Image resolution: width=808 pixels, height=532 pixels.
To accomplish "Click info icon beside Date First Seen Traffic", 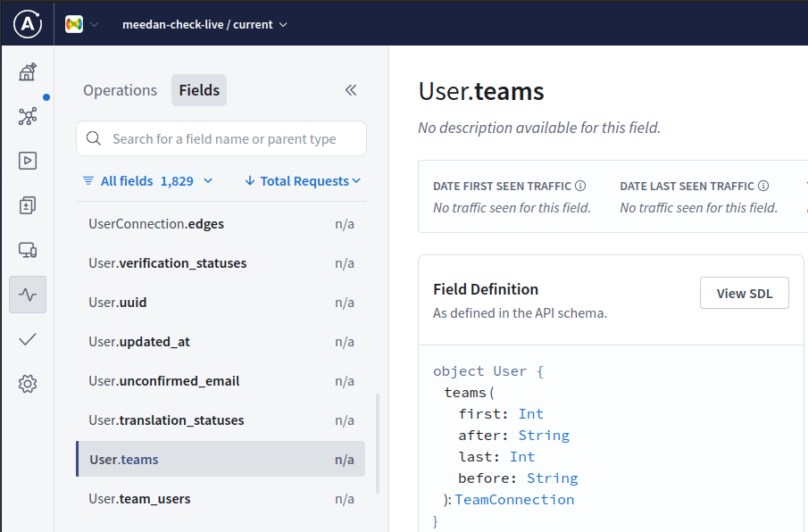I will point(580,186).
